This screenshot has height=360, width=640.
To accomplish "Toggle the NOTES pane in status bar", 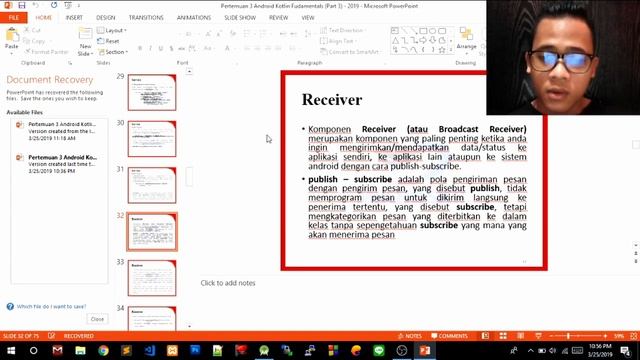I will 410,336.
